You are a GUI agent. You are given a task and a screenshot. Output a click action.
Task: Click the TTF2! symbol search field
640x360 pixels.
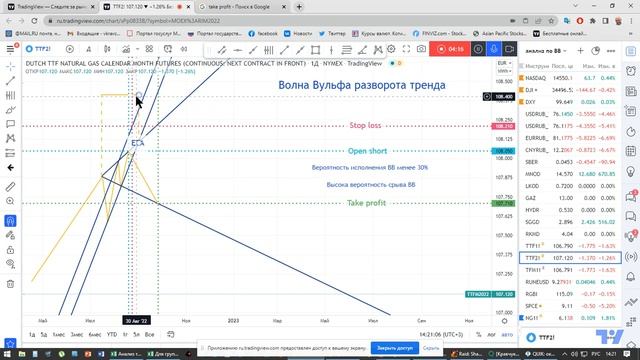pos(39,49)
